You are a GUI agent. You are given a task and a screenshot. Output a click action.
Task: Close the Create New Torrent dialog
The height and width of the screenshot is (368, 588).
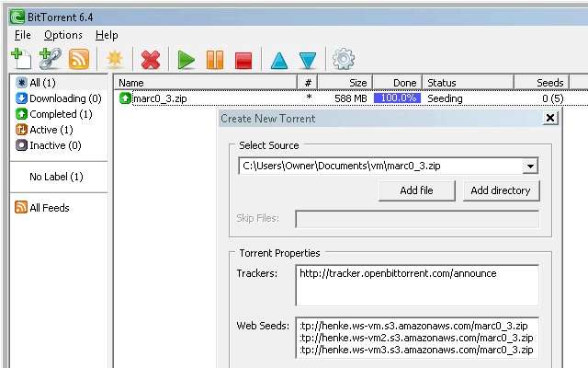[549, 119]
